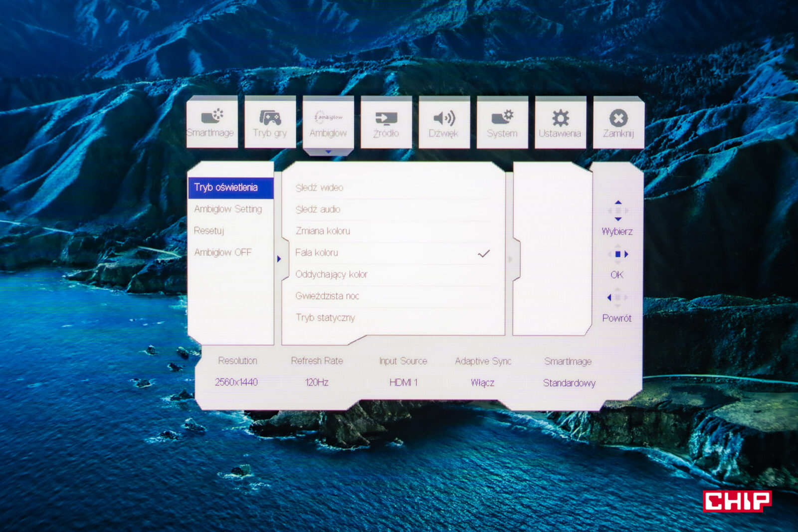Open the SmartImage menu icon
The height and width of the screenshot is (532, 798).
[x=211, y=122]
